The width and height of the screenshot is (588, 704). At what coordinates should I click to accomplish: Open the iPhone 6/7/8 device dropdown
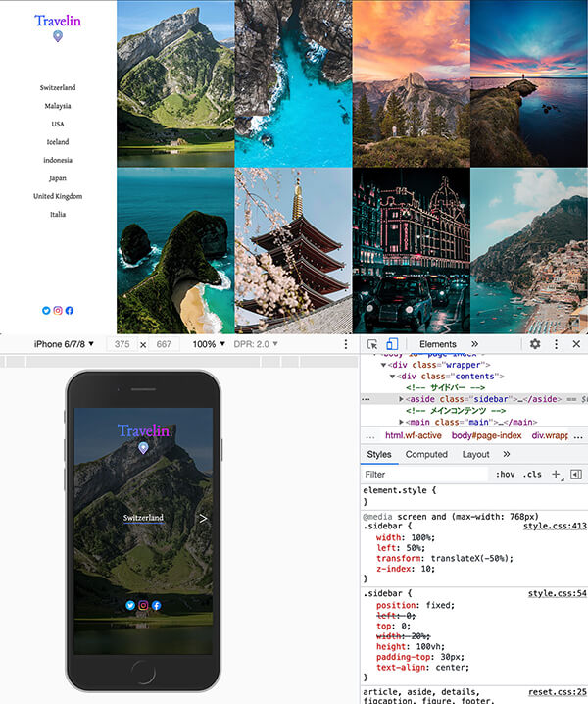(64, 344)
